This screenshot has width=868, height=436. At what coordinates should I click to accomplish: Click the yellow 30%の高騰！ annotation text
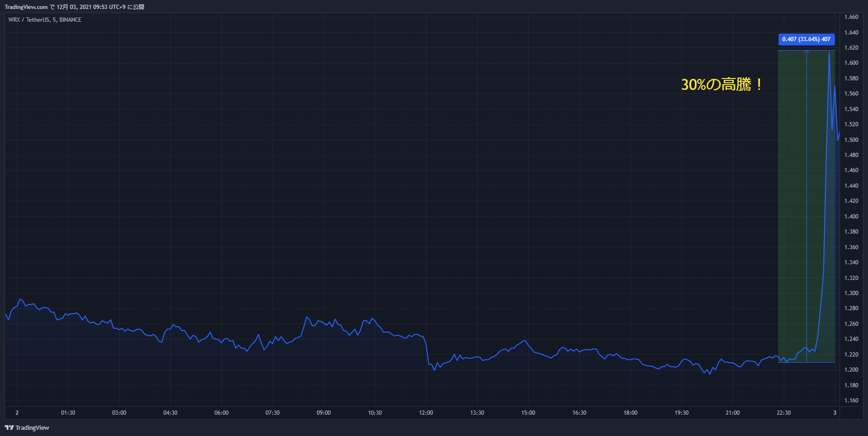722,85
